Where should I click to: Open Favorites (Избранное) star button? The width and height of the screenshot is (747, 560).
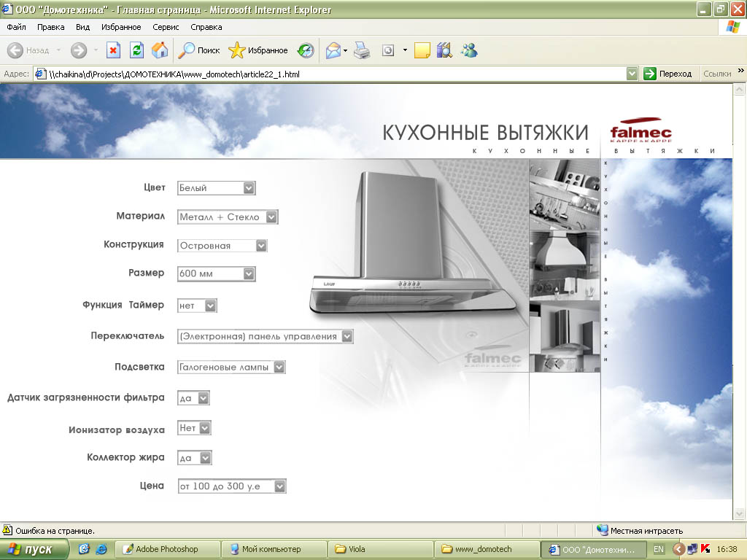tap(258, 50)
